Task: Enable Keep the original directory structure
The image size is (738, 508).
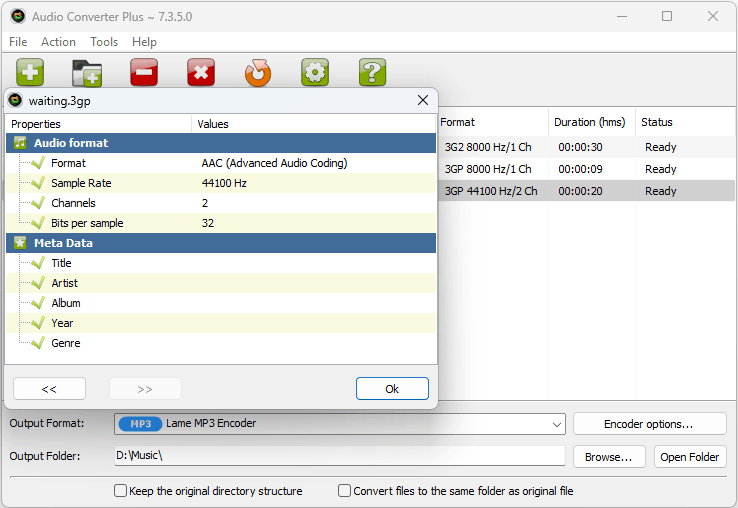Action: [x=120, y=491]
